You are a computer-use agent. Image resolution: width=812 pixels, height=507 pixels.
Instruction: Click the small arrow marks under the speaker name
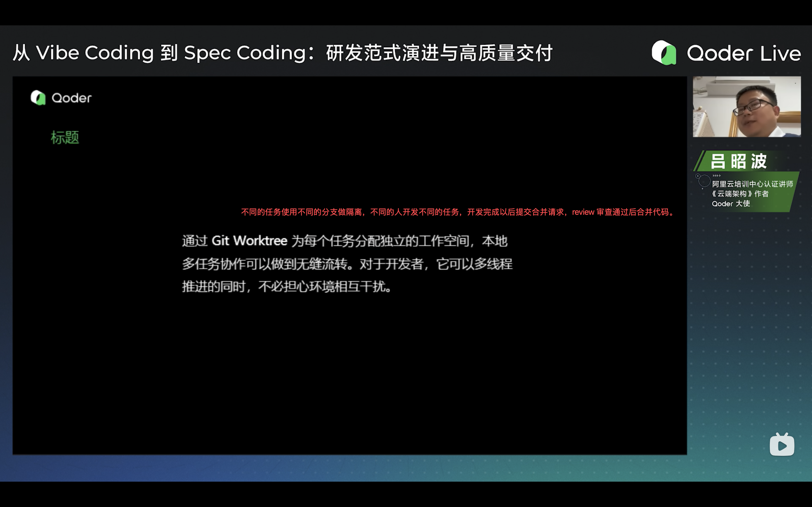[x=716, y=175]
